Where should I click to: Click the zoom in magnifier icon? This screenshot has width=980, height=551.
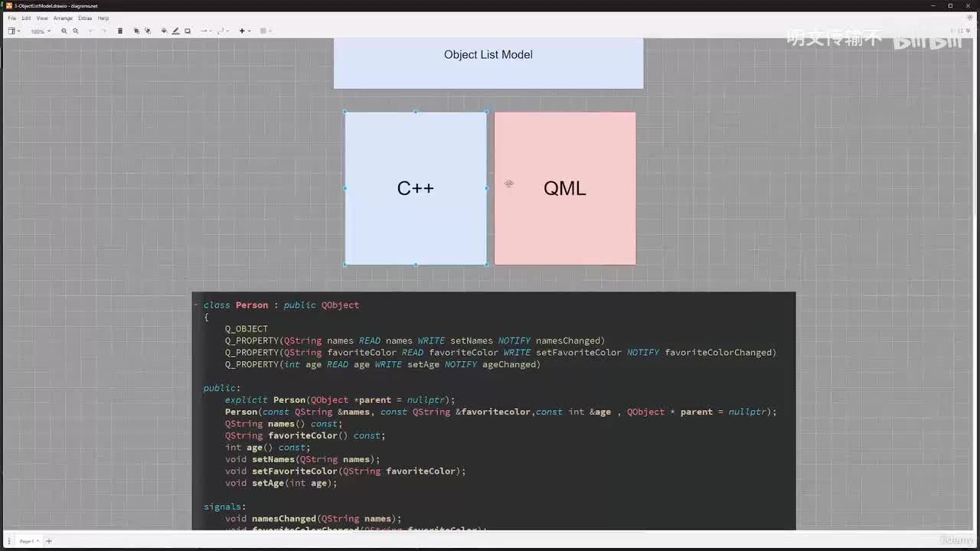[x=64, y=31]
